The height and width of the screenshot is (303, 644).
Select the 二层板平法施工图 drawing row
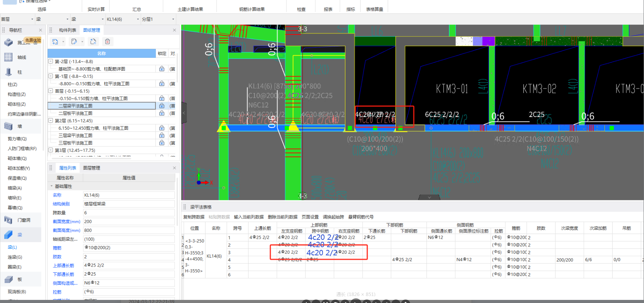click(x=102, y=113)
